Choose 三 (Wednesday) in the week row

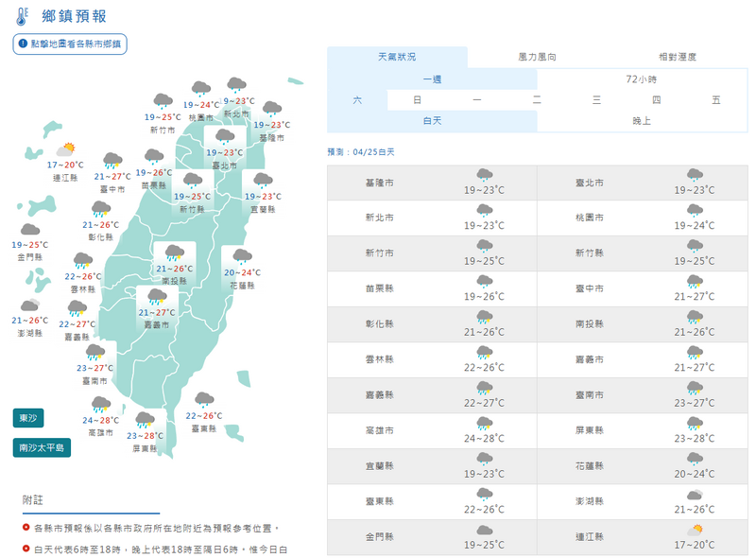pyautogui.click(x=596, y=100)
